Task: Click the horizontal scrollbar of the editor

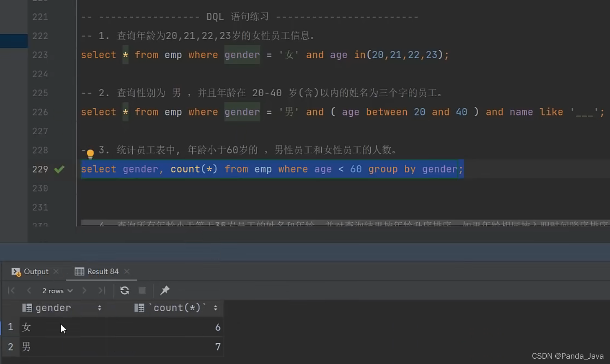Action: tap(345, 223)
